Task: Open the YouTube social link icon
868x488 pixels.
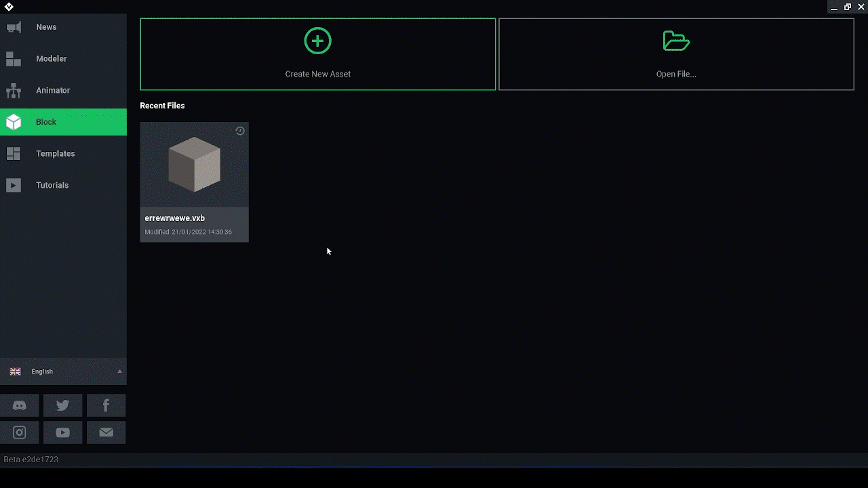Action: pyautogui.click(x=62, y=432)
